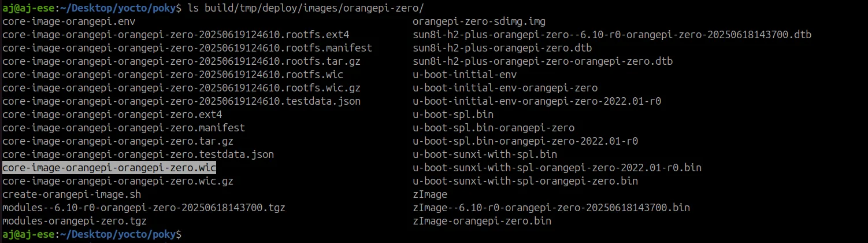This screenshot has width=868, height=243.
Task: Click the core-image-orangepi-orangepi-zero.tar.gz entry
Action: click(118, 141)
